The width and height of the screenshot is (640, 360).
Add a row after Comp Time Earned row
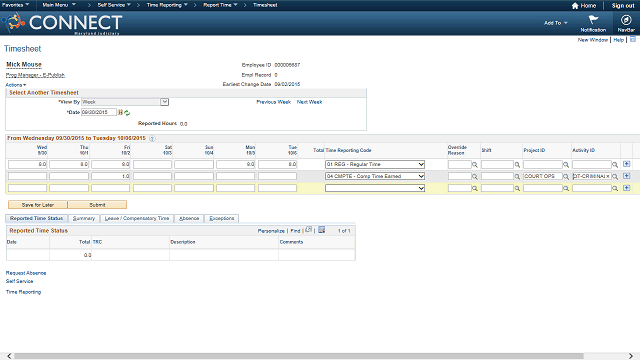pos(627,176)
